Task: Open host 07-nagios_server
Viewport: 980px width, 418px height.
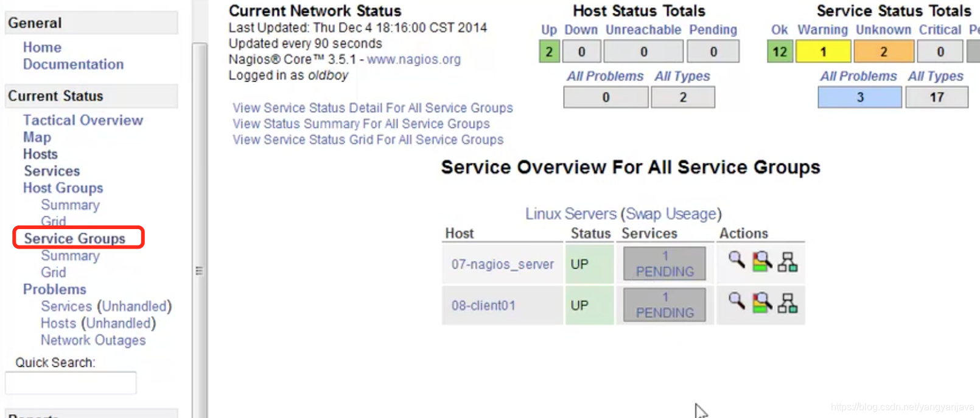Action: 503,264
